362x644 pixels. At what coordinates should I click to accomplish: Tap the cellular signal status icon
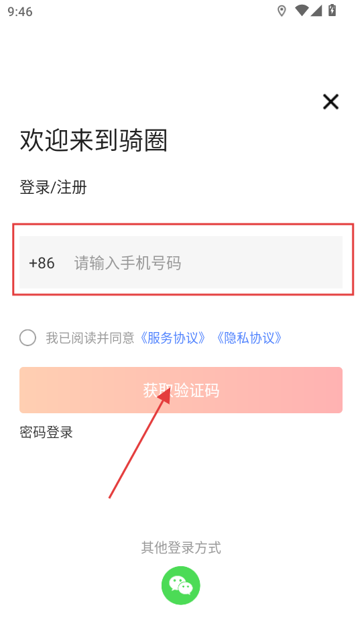[x=316, y=11]
